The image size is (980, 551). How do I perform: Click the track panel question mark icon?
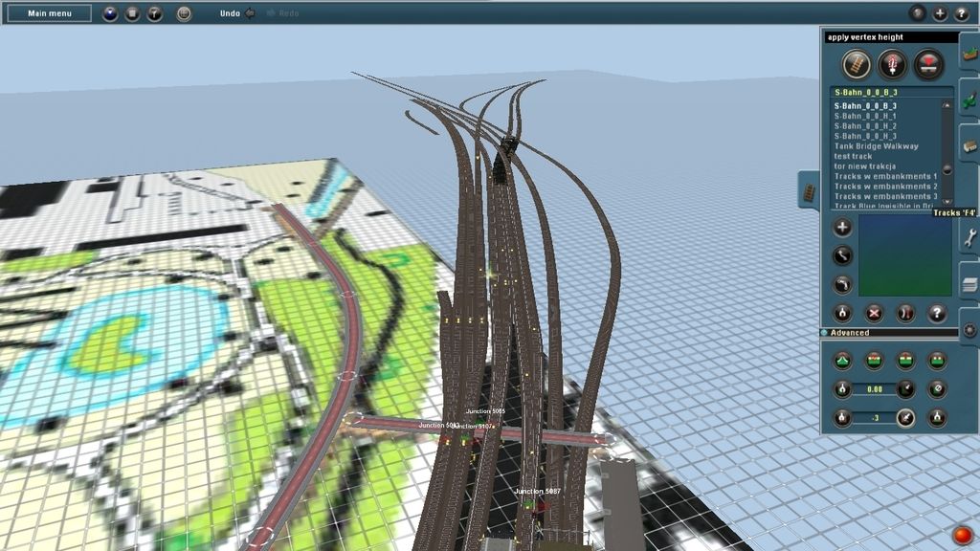[x=936, y=313]
